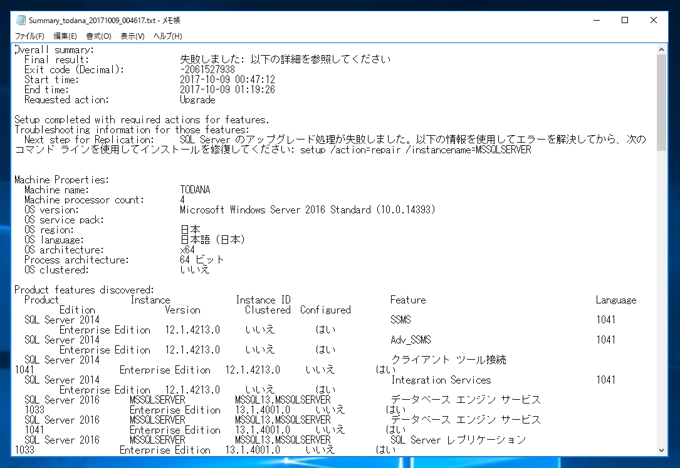Click the Clustered column header
Image resolution: width=680 pixels, height=468 pixels.
pos(268,310)
